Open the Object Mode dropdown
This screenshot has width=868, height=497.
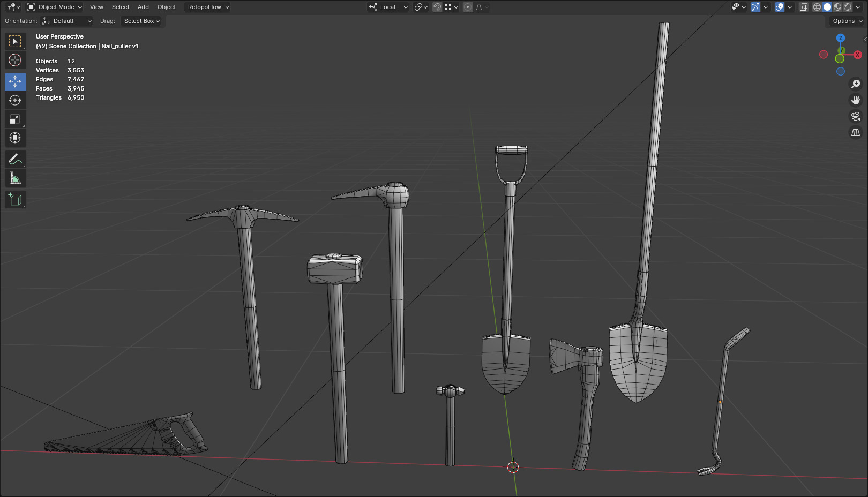click(x=55, y=7)
